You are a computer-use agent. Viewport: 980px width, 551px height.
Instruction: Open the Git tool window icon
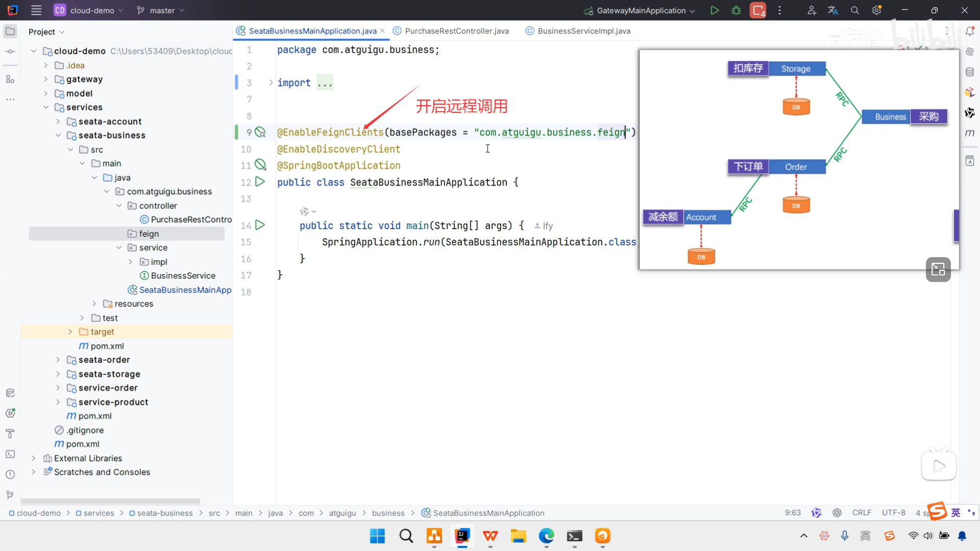[x=10, y=495]
